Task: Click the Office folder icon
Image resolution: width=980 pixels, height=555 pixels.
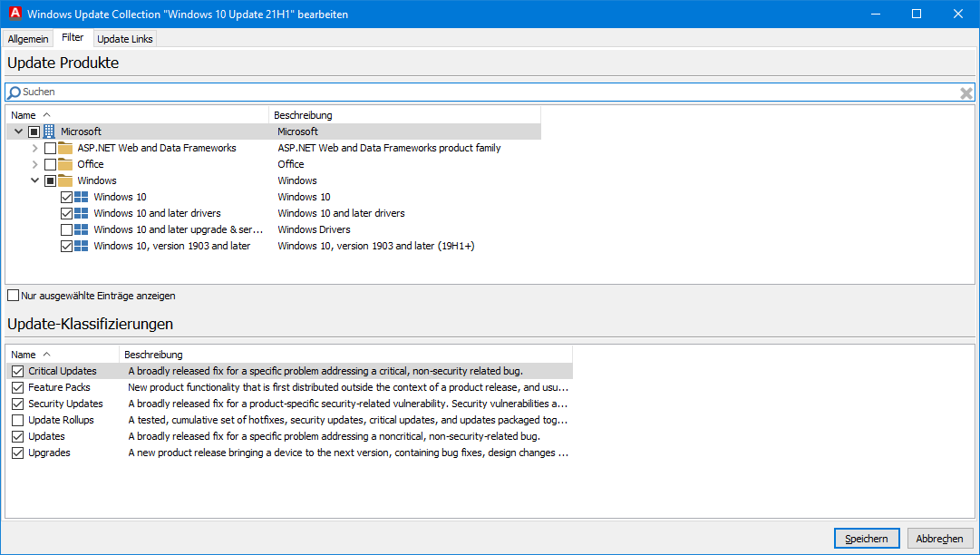Action: tap(65, 164)
